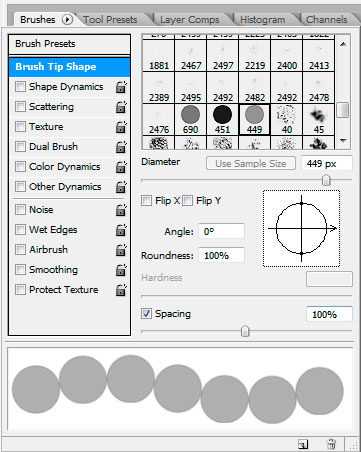Open the Histogram tab
This screenshot has height=452, width=361.
point(263,20)
